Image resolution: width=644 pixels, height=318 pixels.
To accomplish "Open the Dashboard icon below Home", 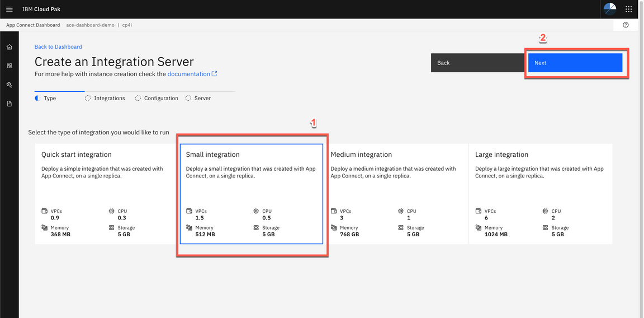I will [10, 66].
